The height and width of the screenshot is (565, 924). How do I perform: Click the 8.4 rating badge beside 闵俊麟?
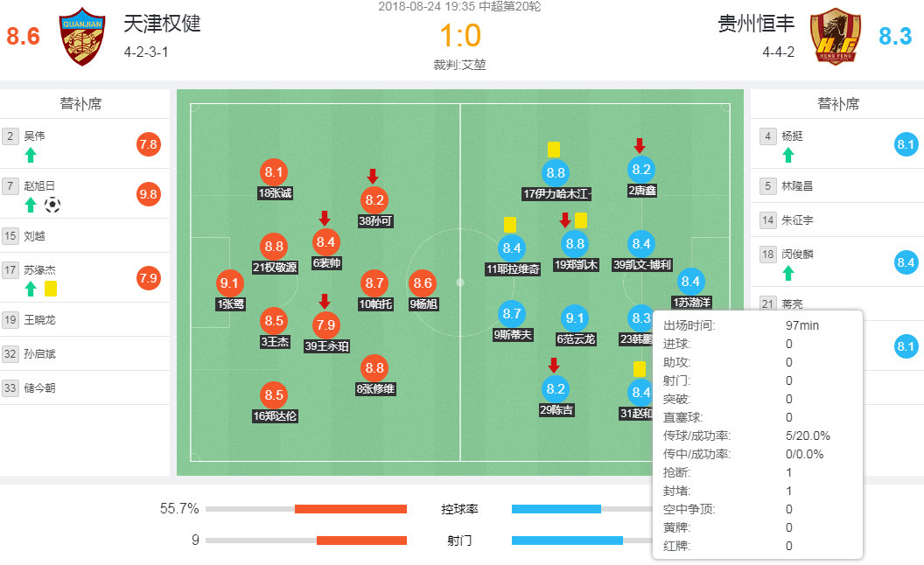pos(906,261)
